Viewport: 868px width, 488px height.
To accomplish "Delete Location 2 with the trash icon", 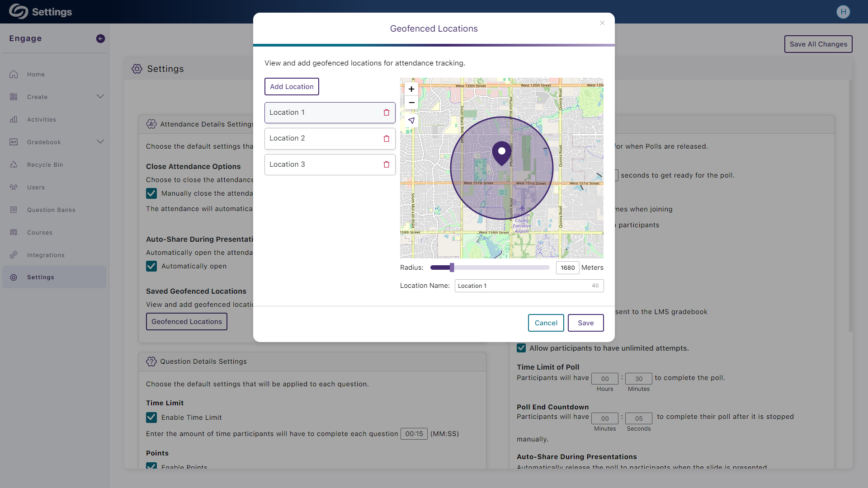I will pos(386,139).
